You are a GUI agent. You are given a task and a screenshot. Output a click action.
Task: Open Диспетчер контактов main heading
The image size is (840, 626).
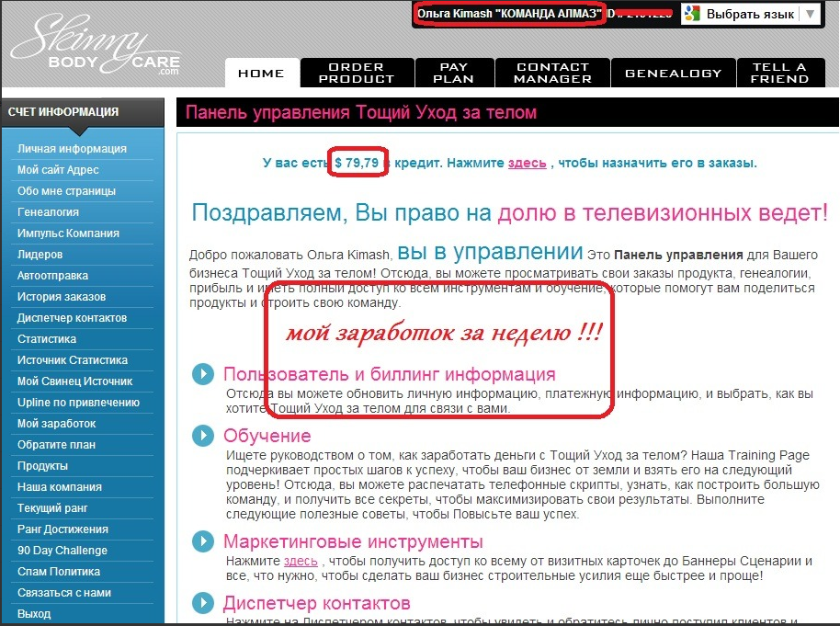(316, 604)
